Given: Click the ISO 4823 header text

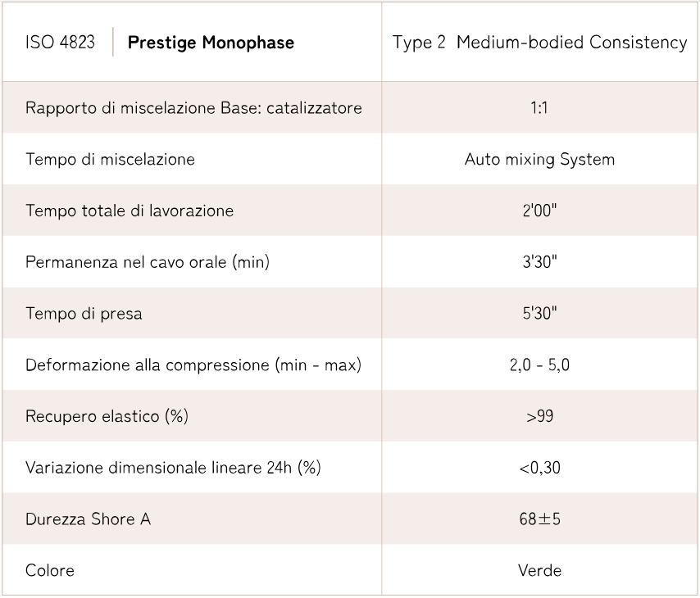Looking at the screenshot, I should click(x=61, y=43).
